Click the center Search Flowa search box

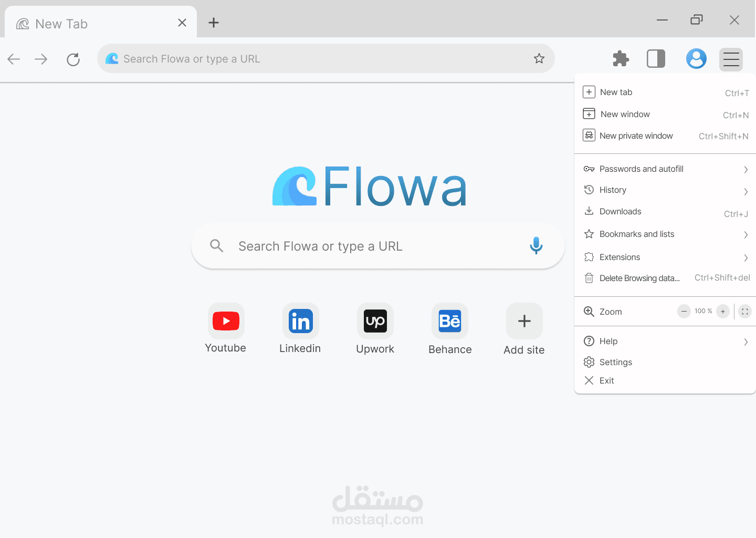tap(378, 246)
